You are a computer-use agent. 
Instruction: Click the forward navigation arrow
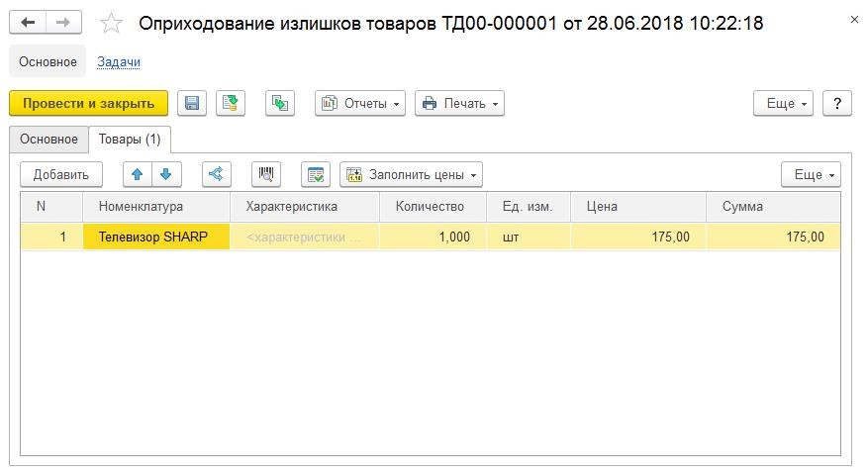coord(63,23)
